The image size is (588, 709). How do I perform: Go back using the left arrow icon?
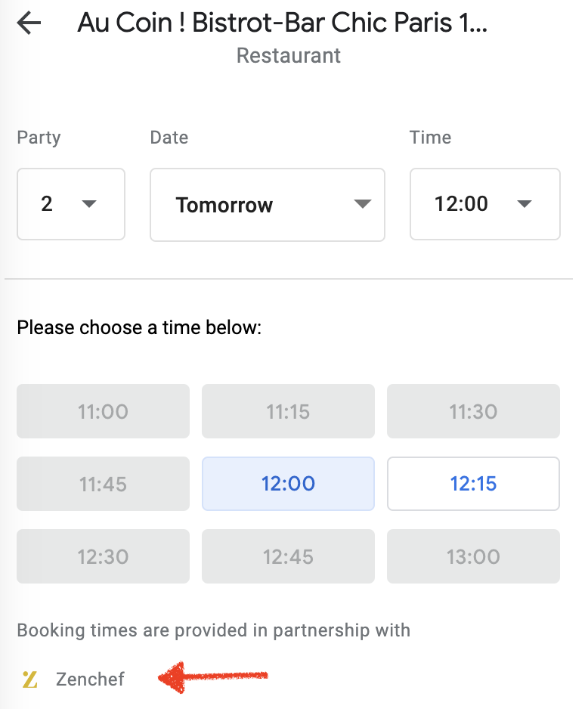[x=29, y=23]
